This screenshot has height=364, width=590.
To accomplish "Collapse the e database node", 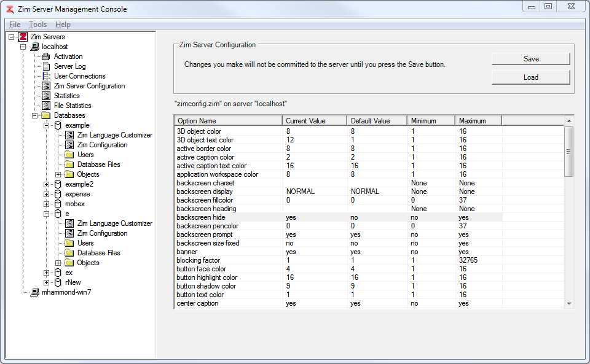I will click(x=47, y=214).
